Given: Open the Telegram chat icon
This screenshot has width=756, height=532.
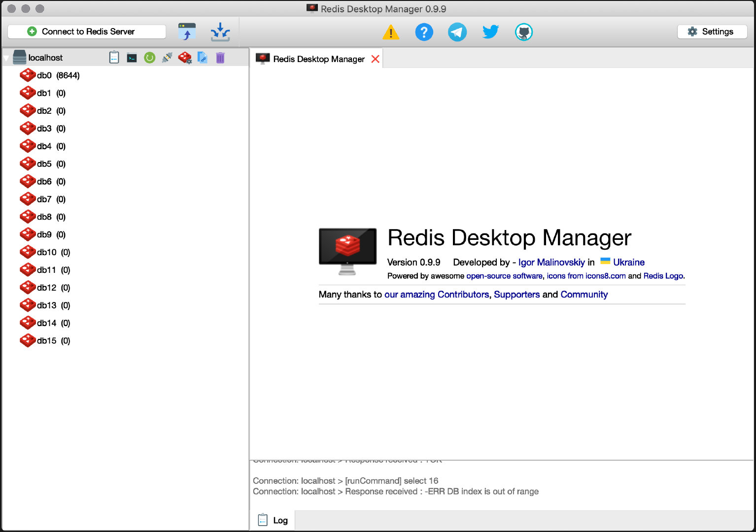Looking at the screenshot, I should 457,32.
